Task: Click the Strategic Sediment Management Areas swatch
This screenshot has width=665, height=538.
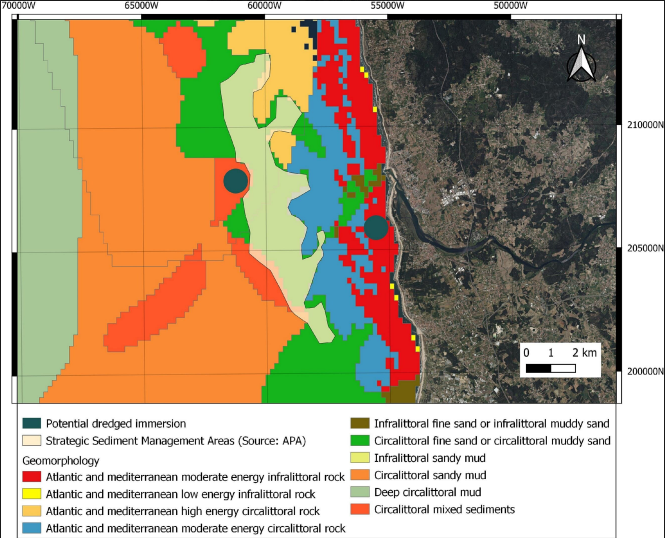Action: pyautogui.click(x=30, y=441)
